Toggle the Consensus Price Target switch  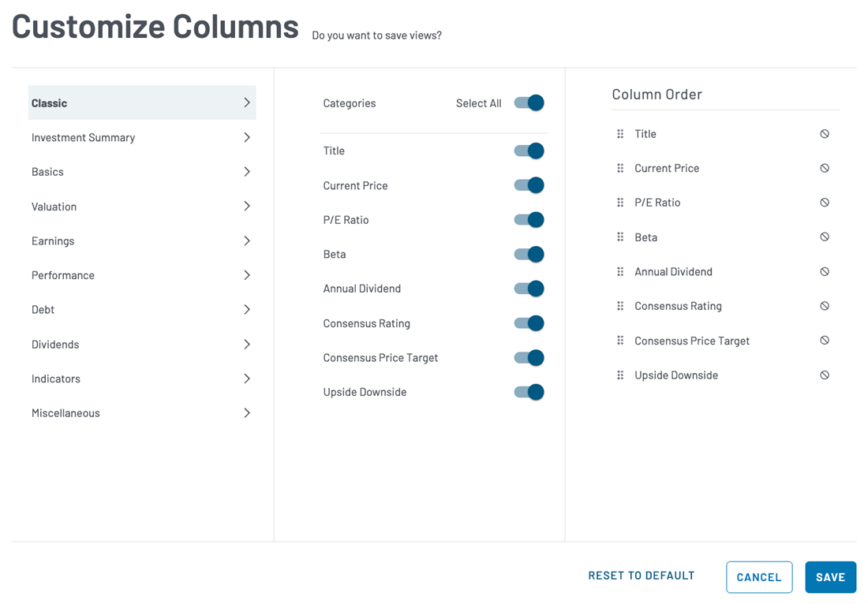coord(529,357)
